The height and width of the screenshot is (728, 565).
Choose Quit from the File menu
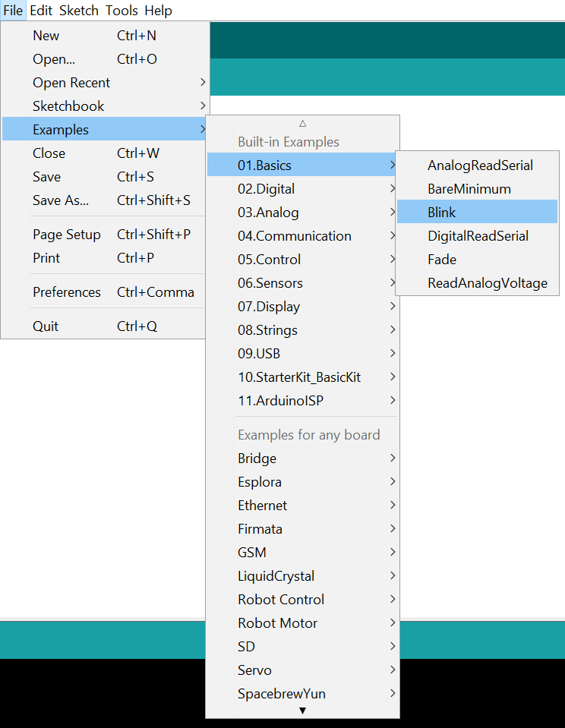tap(104, 326)
